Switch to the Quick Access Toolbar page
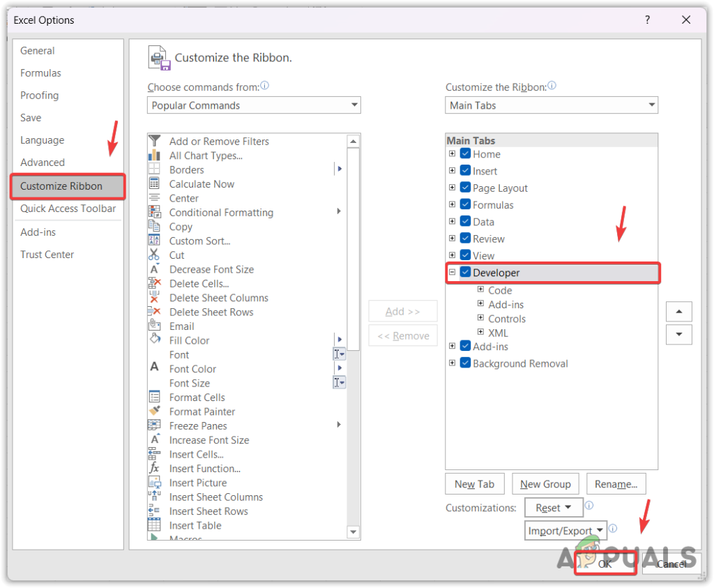The image size is (714, 588). (x=68, y=209)
